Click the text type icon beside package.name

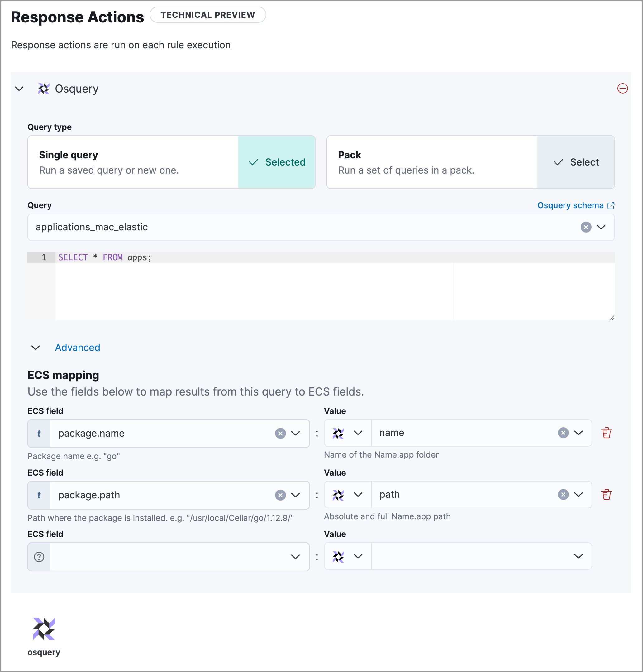pos(39,433)
